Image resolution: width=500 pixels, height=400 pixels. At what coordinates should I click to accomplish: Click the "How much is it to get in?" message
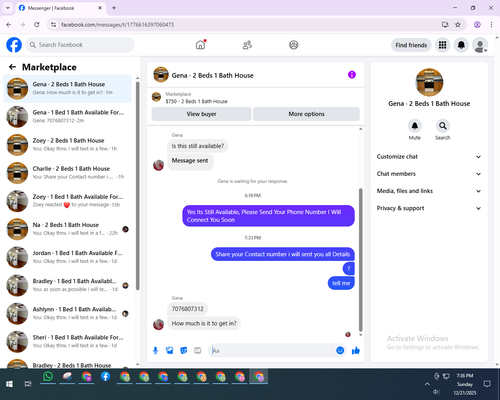(204, 323)
